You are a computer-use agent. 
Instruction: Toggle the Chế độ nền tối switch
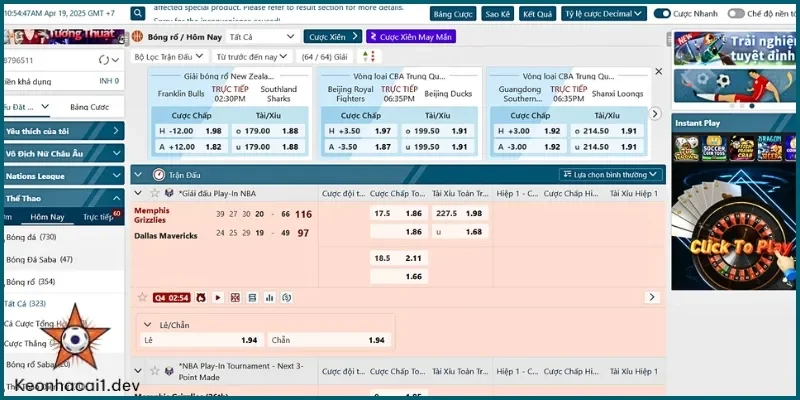point(736,14)
